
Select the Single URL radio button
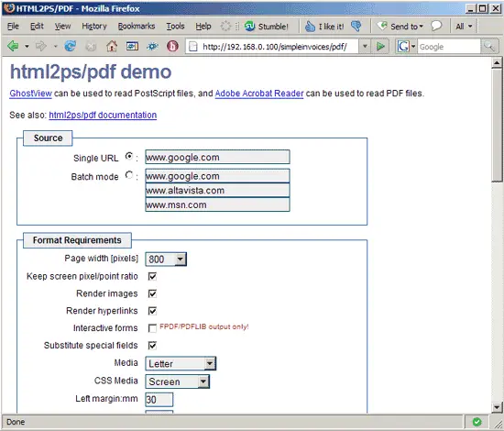pyautogui.click(x=129, y=156)
